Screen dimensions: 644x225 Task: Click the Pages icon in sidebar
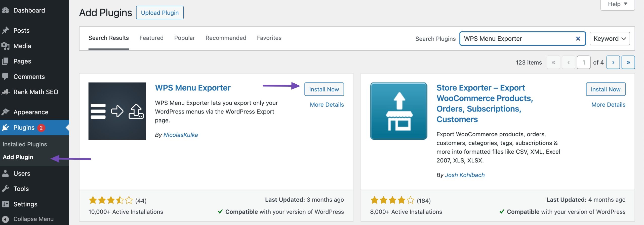click(5, 61)
